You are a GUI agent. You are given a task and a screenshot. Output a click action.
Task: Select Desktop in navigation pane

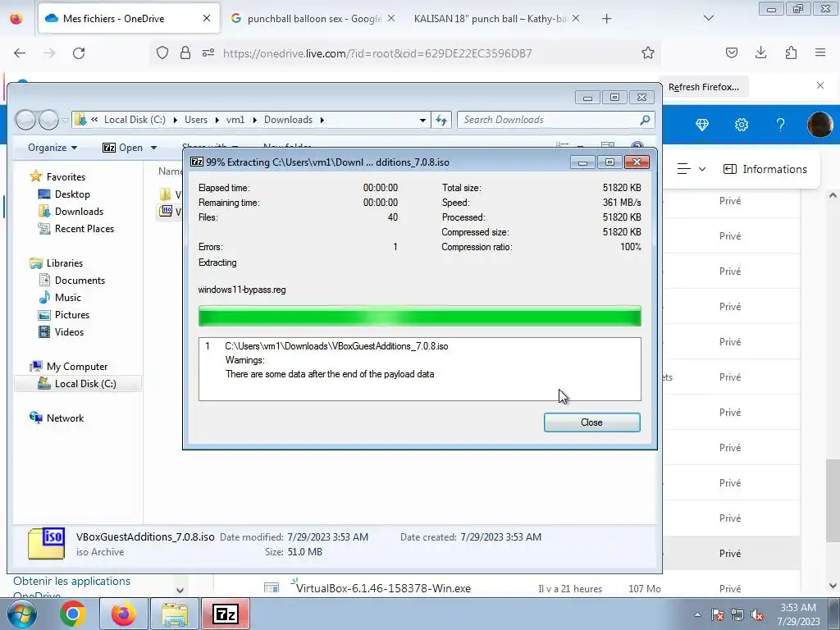pyautogui.click(x=72, y=194)
